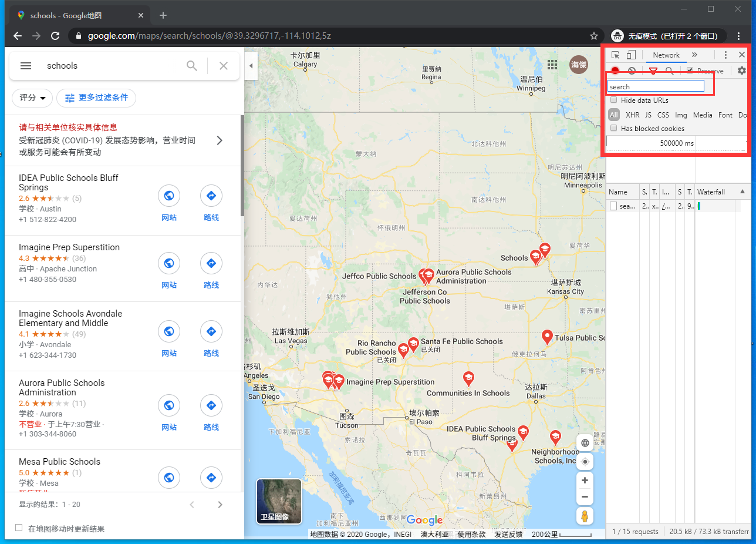The width and height of the screenshot is (756, 544).
Task: Filter network requests by CSS
Action: click(663, 115)
